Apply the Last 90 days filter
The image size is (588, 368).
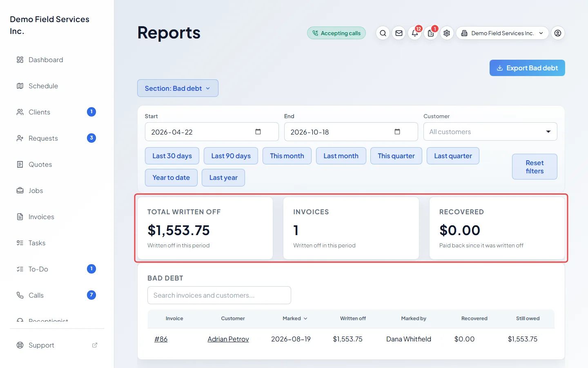pos(231,156)
